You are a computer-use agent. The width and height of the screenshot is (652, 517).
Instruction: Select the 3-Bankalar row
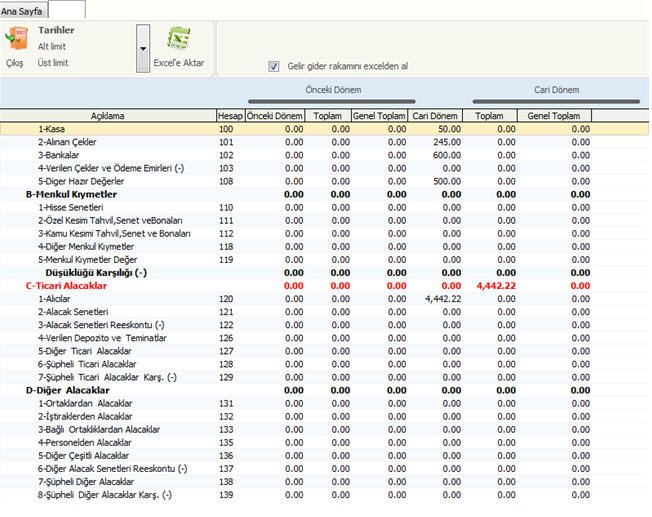tap(60, 155)
